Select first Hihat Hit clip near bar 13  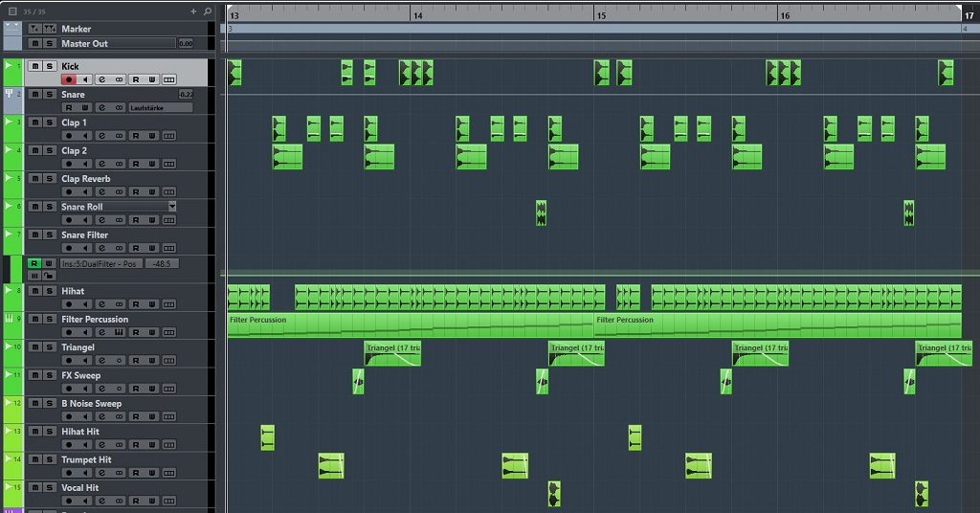click(x=268, y=438)
